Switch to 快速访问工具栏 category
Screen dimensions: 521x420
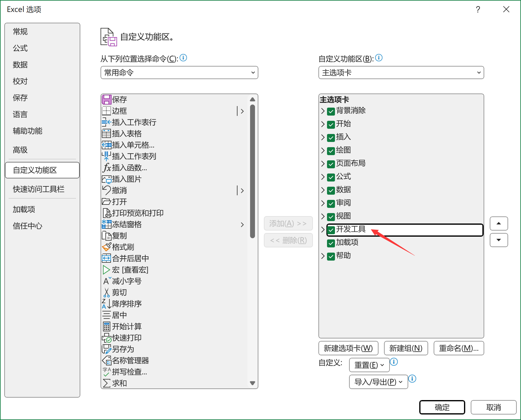pos(39,189)
